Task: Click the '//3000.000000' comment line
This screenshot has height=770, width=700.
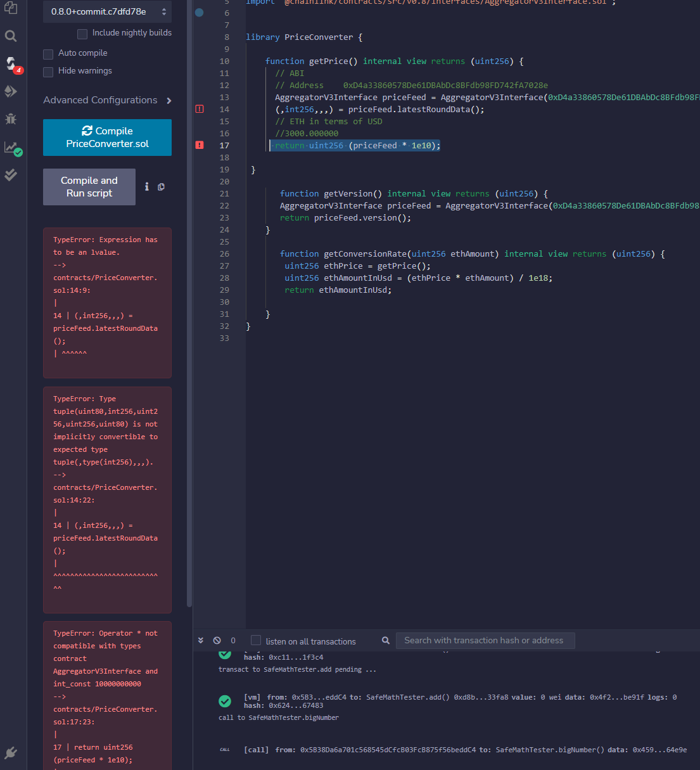Action: coord(307,133)
